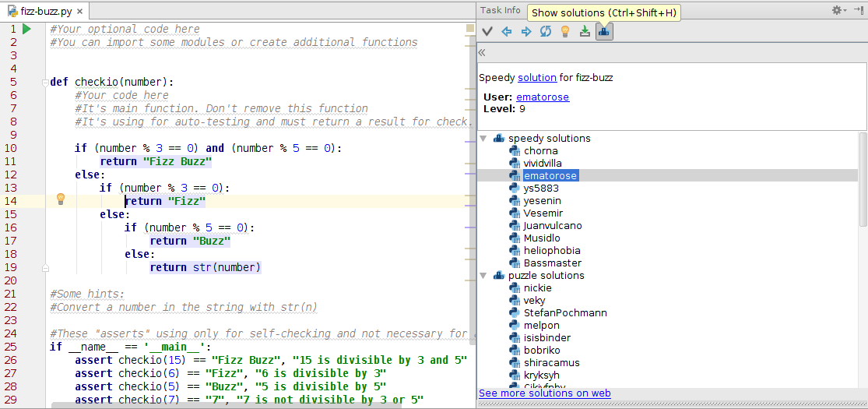Fold the checkio function at line 5
This screenshot has height=409, width=868.
pos(45,83)
